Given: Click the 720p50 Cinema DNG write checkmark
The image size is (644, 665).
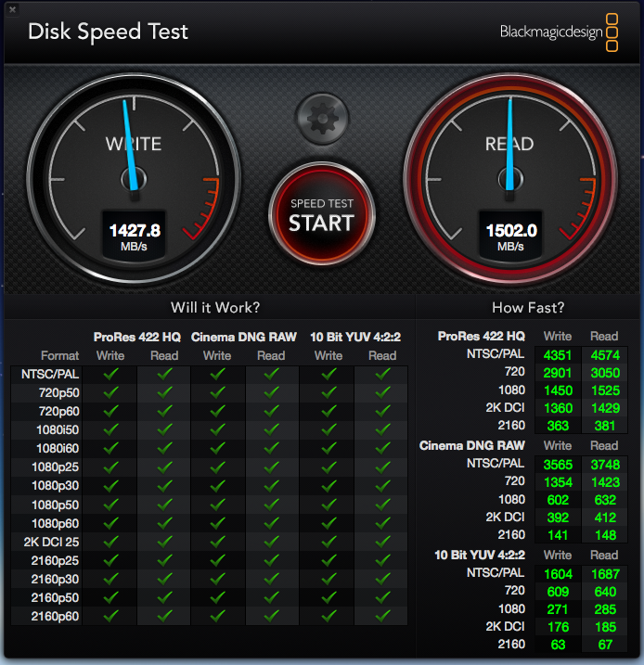Looking at the screenshot, I should point(218,392).
